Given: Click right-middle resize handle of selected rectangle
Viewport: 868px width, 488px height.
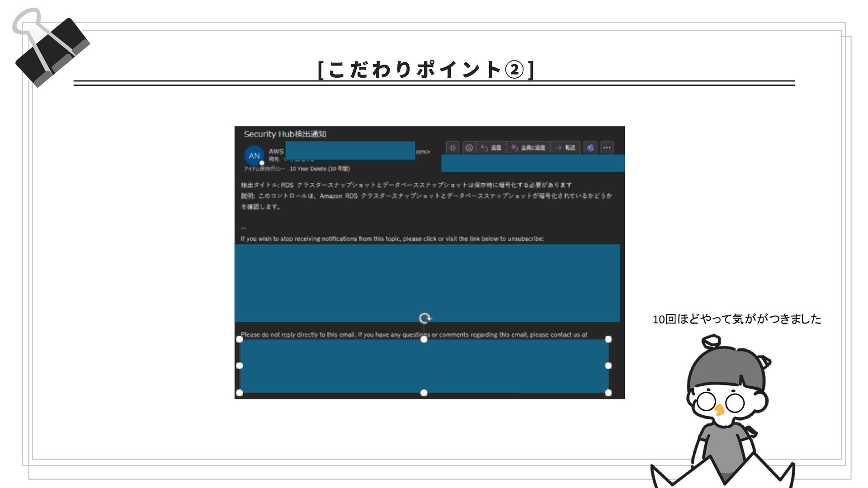Looking at the screenshot, I should [608, 366].
